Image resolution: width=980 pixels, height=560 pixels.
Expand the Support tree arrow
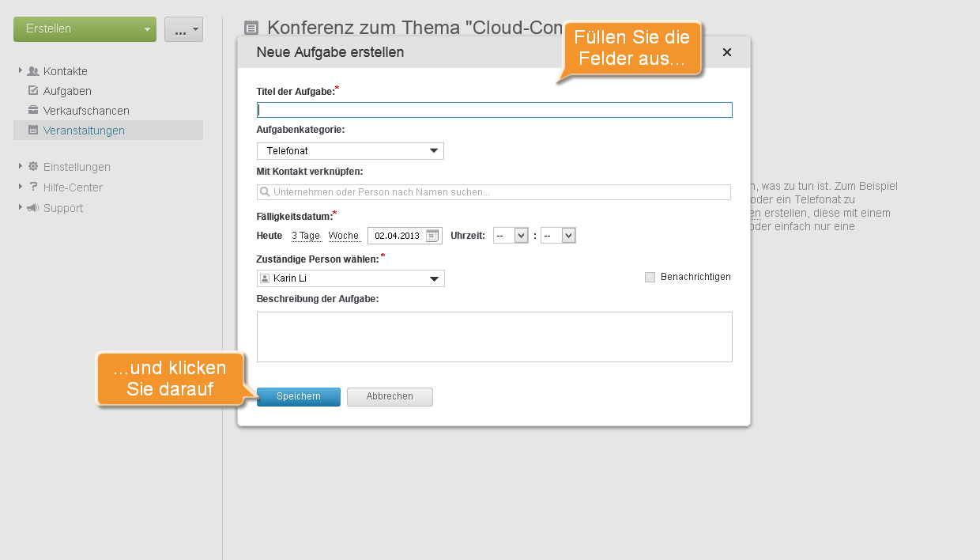click(21, 207)
